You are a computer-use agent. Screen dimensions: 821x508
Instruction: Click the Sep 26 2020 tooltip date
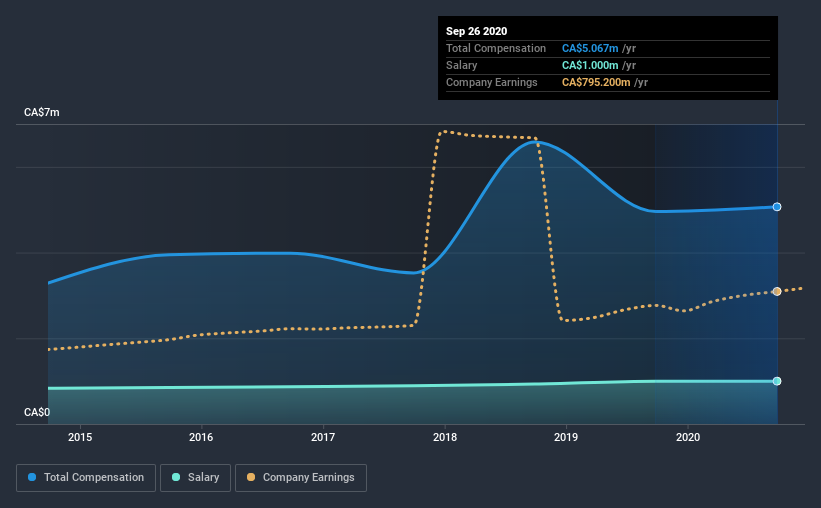click(476, 31)
